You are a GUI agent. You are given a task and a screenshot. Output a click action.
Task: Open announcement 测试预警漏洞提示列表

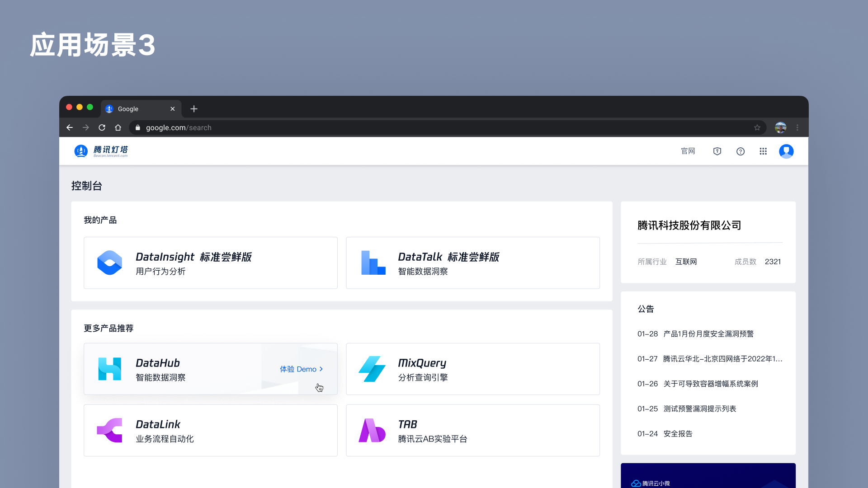coord(700,408)
